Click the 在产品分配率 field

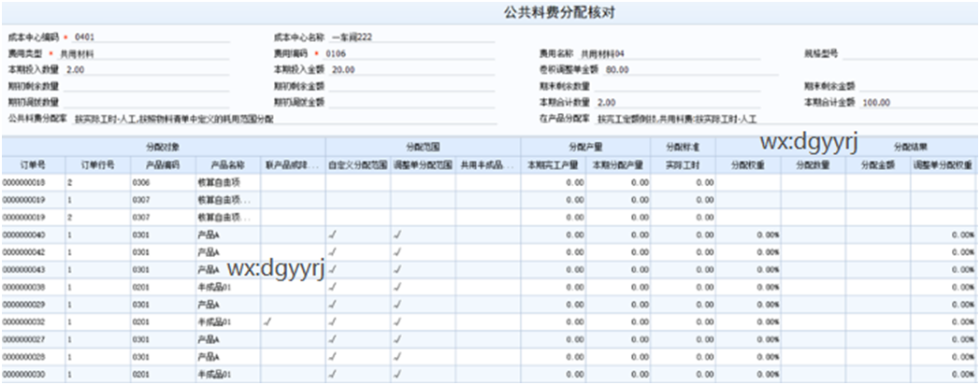point(785,118)
